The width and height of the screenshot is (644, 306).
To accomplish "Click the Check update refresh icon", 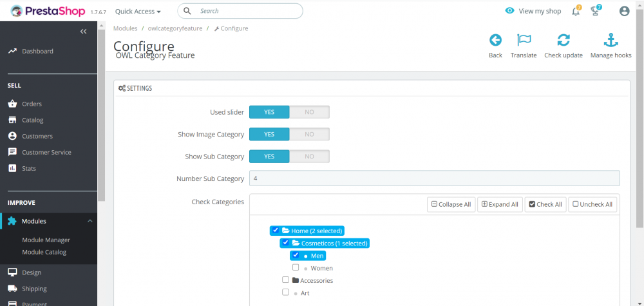I will [x=563, y=40].
